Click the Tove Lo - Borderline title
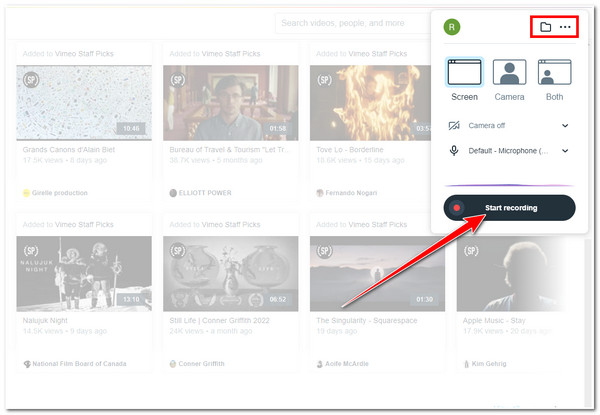This screenshot has width=600, height=415. 350,150
